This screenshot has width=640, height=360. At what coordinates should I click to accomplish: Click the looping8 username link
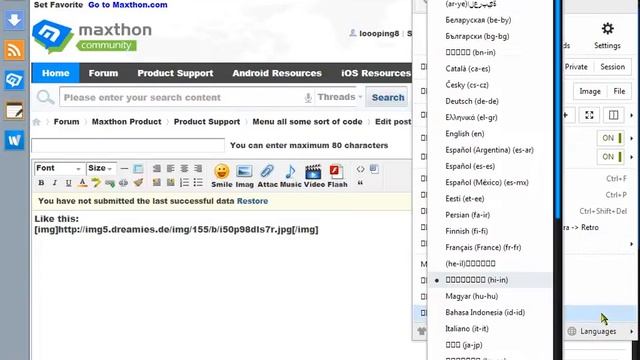379,34
